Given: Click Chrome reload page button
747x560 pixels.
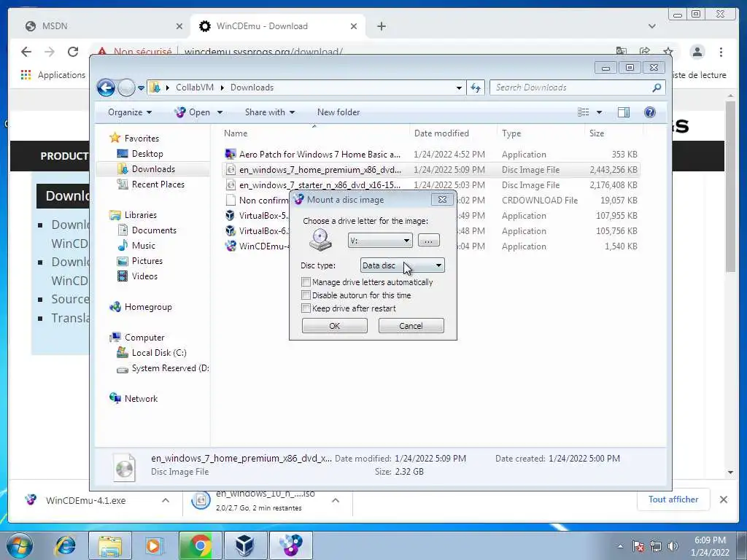Looking at the screenshot, I should point(73,52).
